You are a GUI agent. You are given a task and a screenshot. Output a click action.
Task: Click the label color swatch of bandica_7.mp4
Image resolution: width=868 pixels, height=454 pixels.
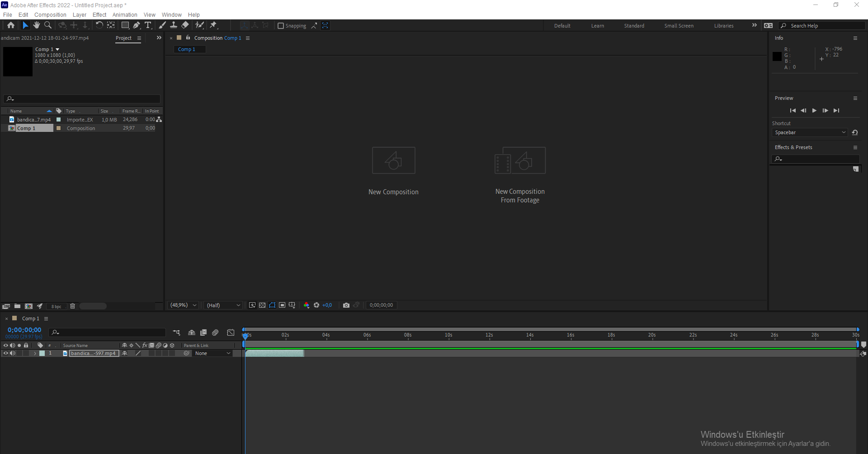pyautogui.click(x=58, y=120)
